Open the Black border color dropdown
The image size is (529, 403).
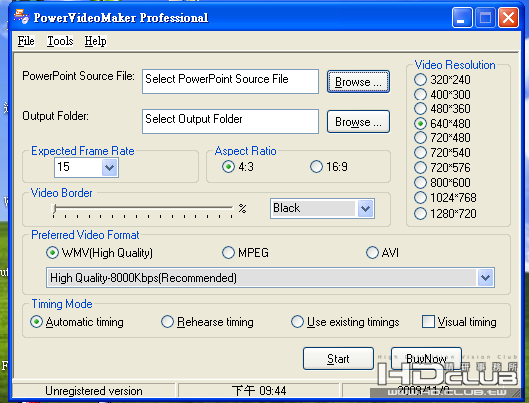coord(366,208)
